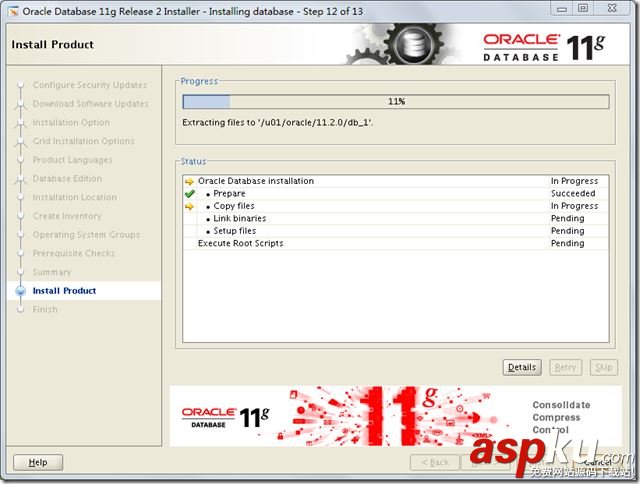Open the Help button
640x484 pixels.
(x=38, y=462)
